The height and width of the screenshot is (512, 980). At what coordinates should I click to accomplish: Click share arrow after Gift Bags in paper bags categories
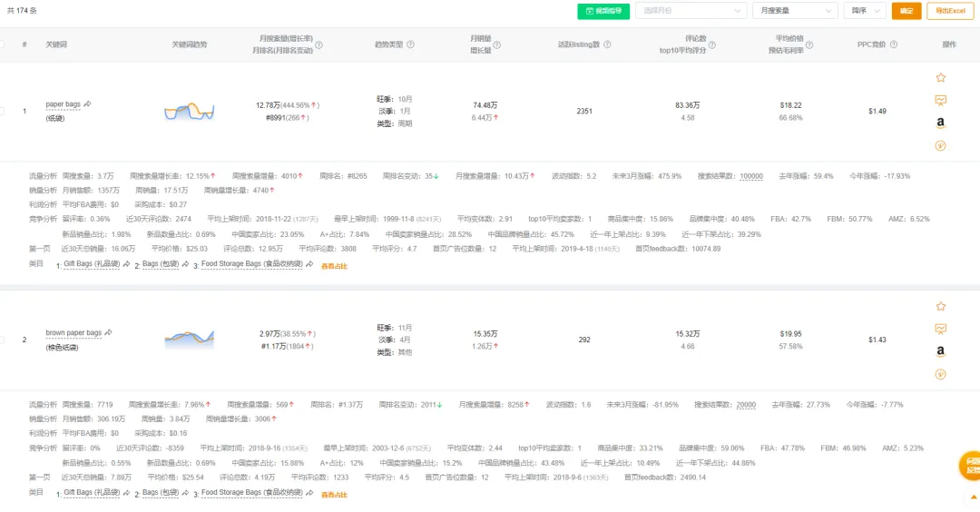pyautogui.click(x=127, y=264)
